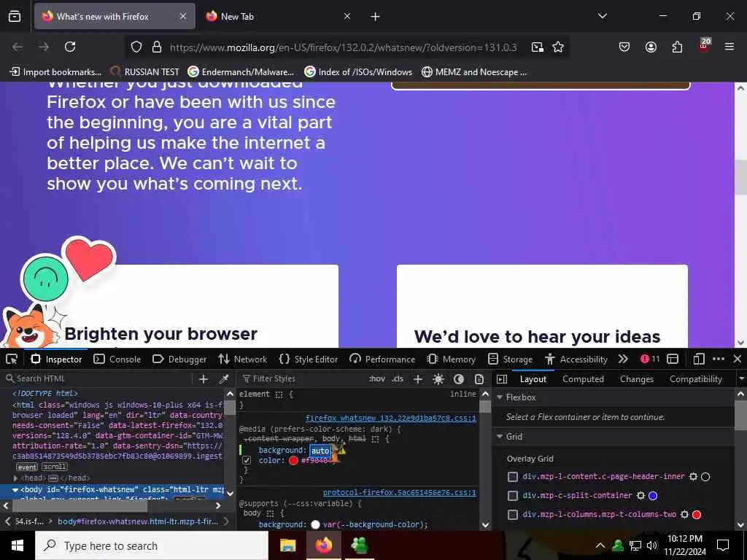This screenshot has height=560, width=747.
Task: Open the Firefox View tab list
Action: point(15,16)
